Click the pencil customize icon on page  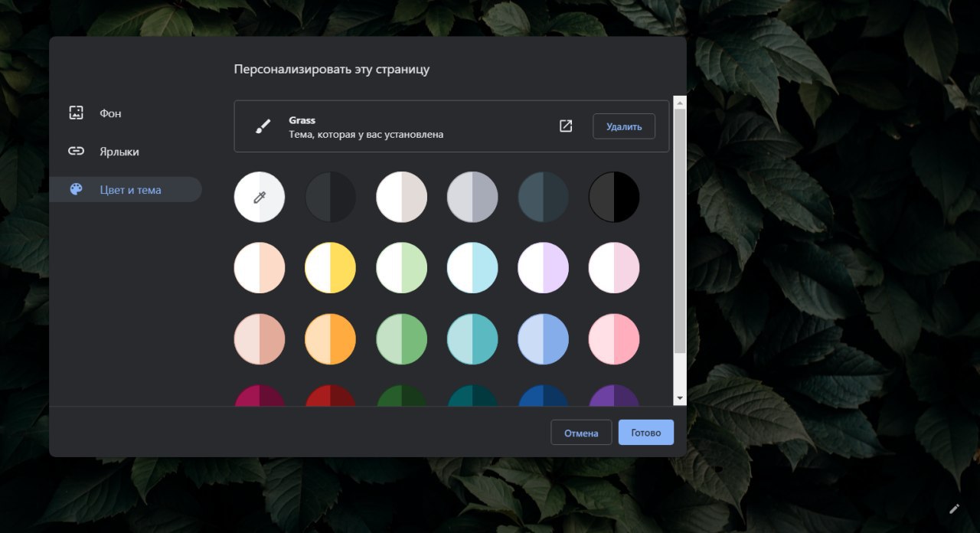pyautogui.click(x=954, y=508)
